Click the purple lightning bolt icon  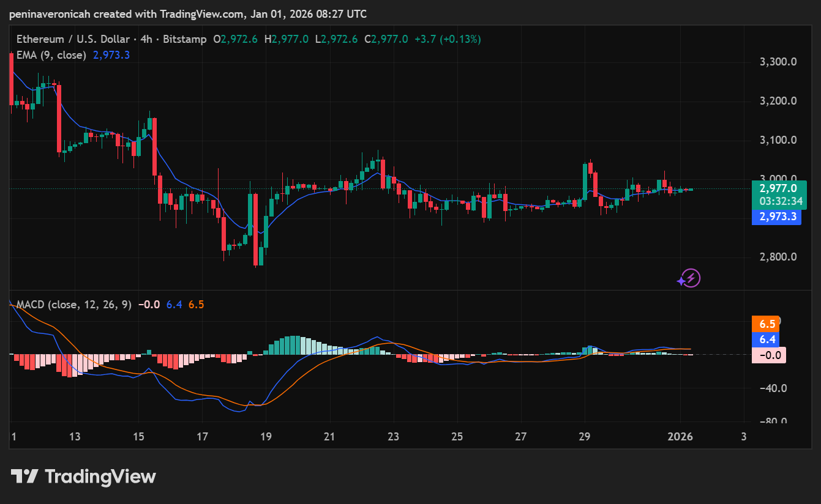tap(689, 278)
